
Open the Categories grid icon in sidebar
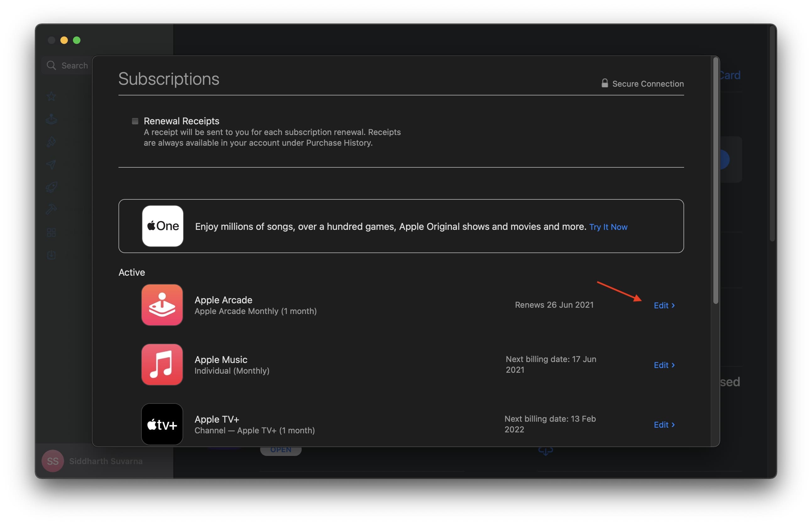click(x=51, y=232)
